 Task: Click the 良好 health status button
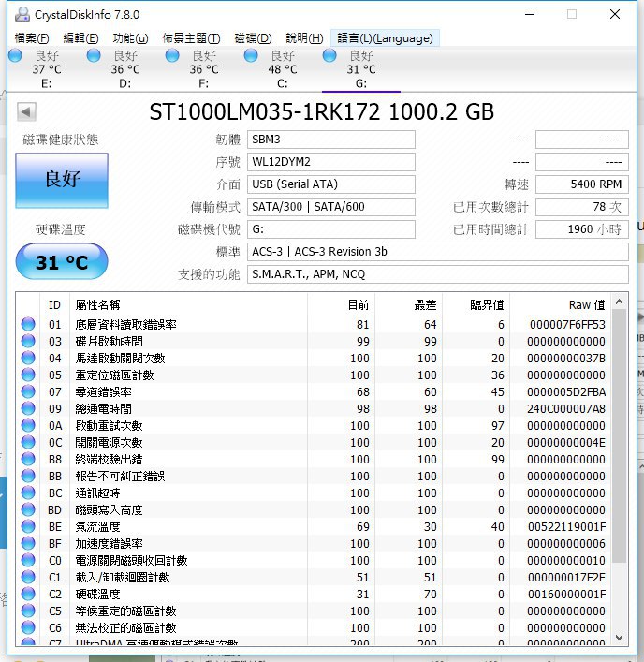coord(62,180)
